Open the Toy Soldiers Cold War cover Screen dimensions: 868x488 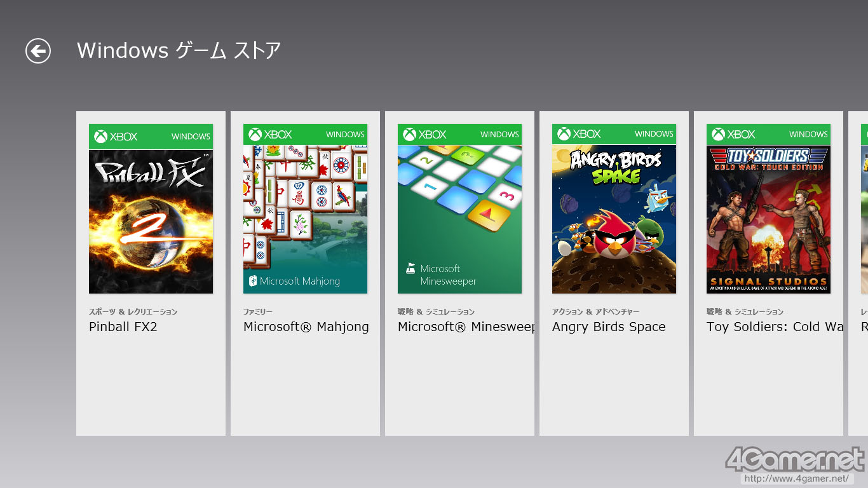point(768,208)
